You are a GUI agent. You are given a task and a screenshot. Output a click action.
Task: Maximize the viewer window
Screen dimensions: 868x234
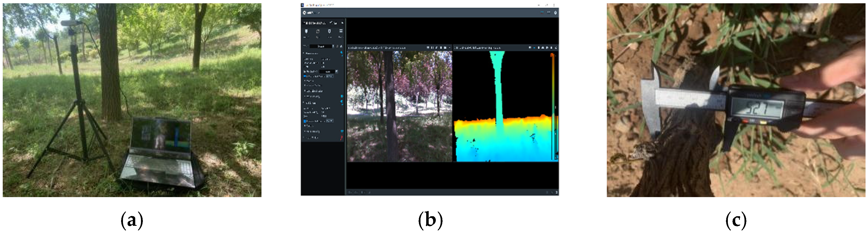click(x=546, y=5)
